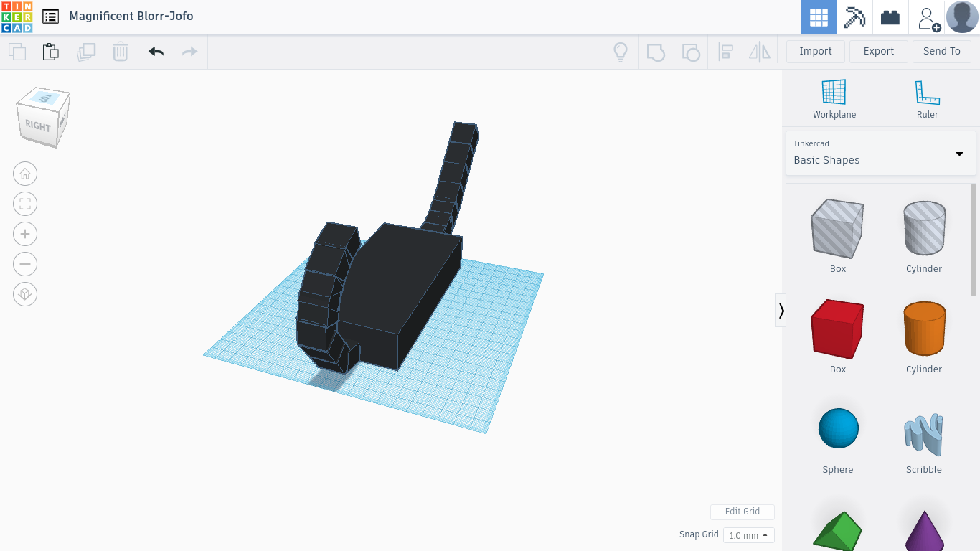Click the TOP face of the view cube
This screenshot has width=980, height=551.
click(x=45, y=98)
